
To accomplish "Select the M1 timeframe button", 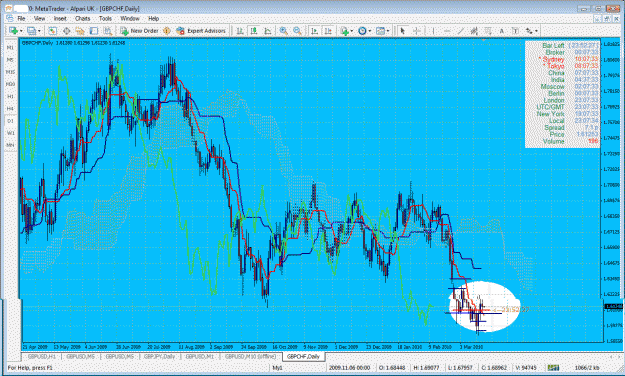I will click(x=10, y=47).
